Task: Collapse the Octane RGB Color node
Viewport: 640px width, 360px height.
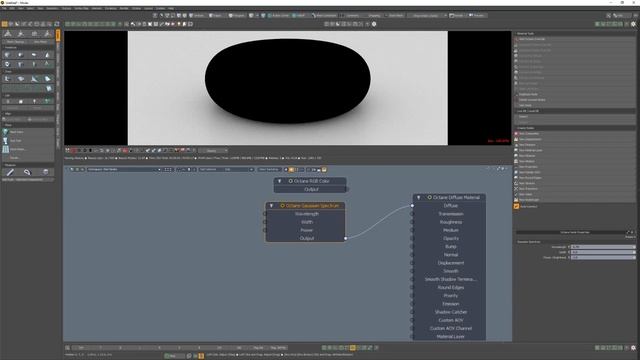Action: tap(280, 181)
